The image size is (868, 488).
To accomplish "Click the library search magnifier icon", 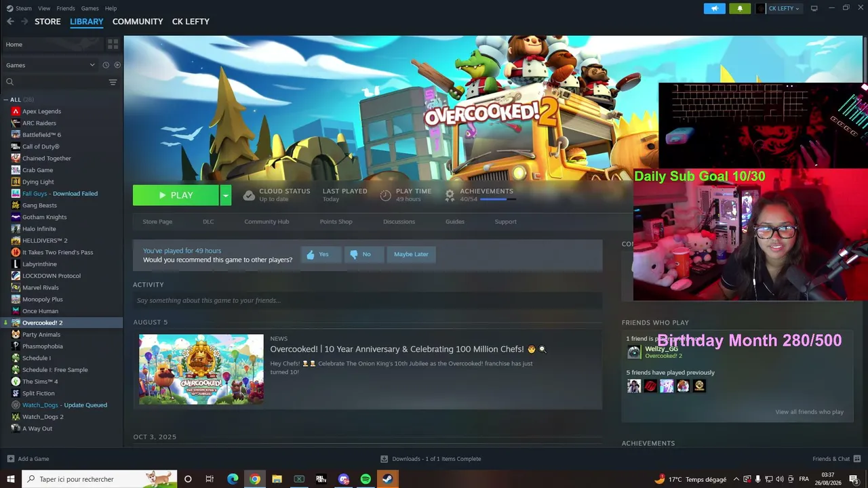I will pos(9,82).
